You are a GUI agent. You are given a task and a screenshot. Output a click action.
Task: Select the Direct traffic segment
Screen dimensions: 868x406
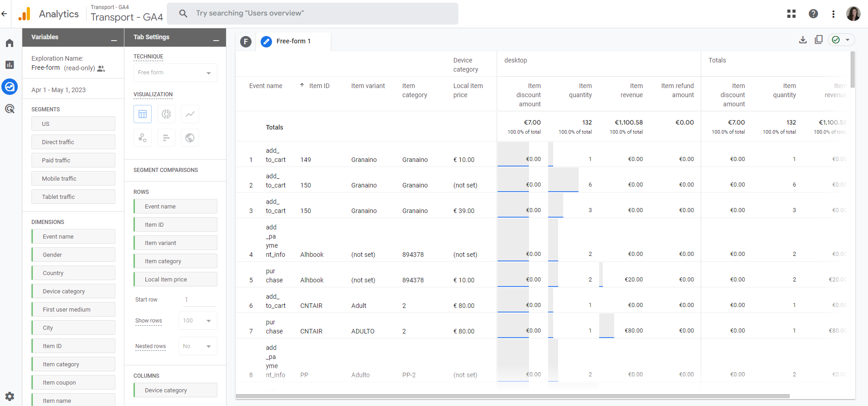73,142
